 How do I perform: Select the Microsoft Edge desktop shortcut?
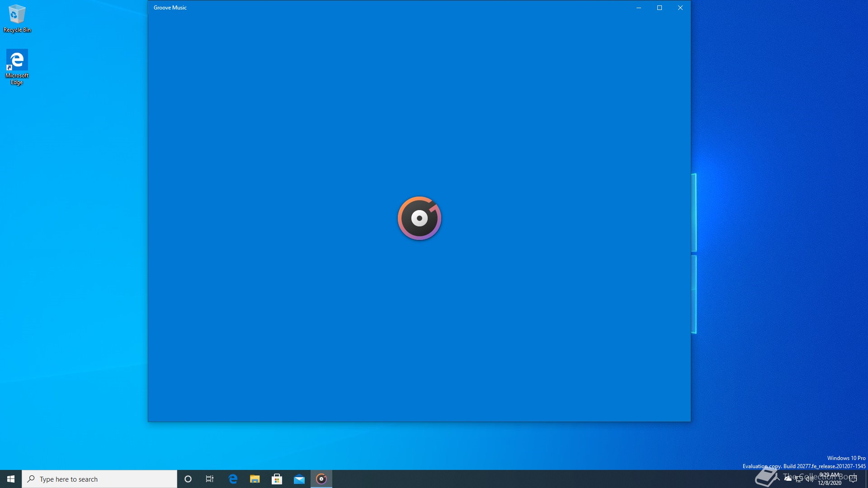click(17, 67)
